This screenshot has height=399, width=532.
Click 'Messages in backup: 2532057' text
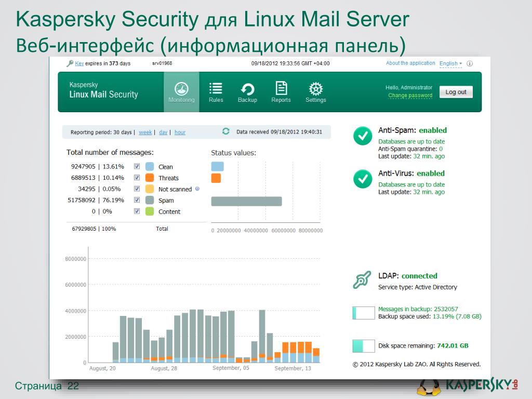pyautogui.click(x=418, y=309)
